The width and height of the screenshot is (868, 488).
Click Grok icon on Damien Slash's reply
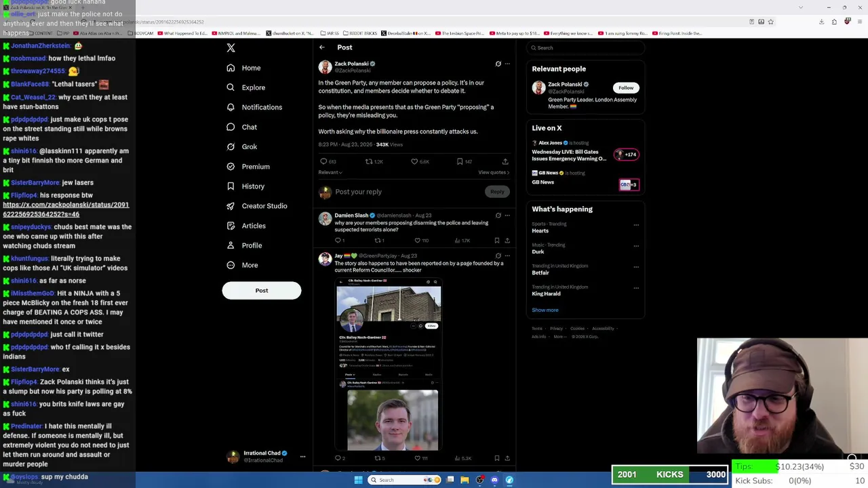tap(498, 216)
